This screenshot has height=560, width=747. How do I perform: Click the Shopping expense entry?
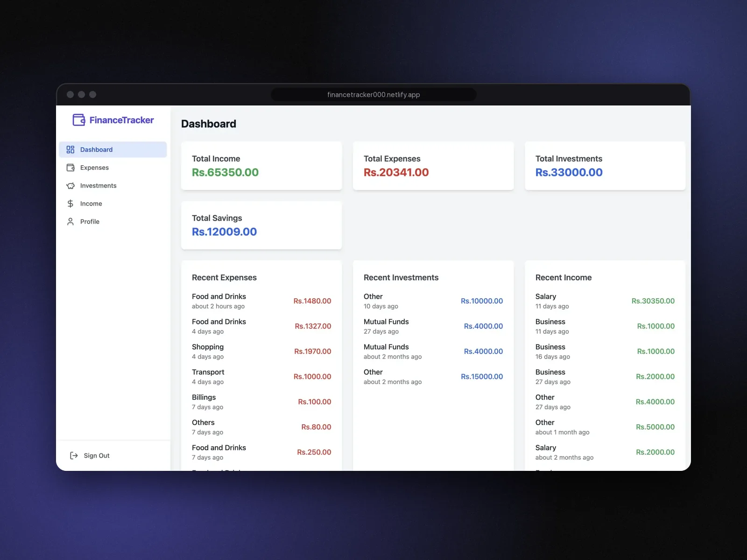261,351
